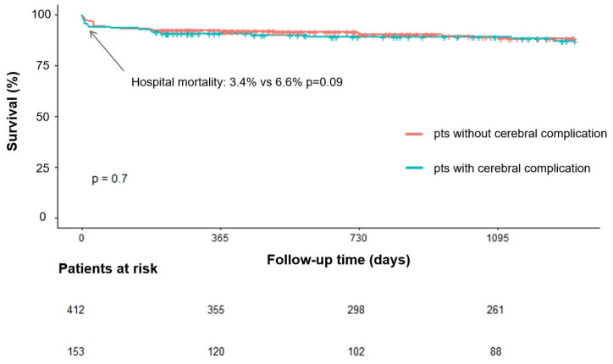
Task: Click the at-risk value 412
Action: click(x=75, y=310)
